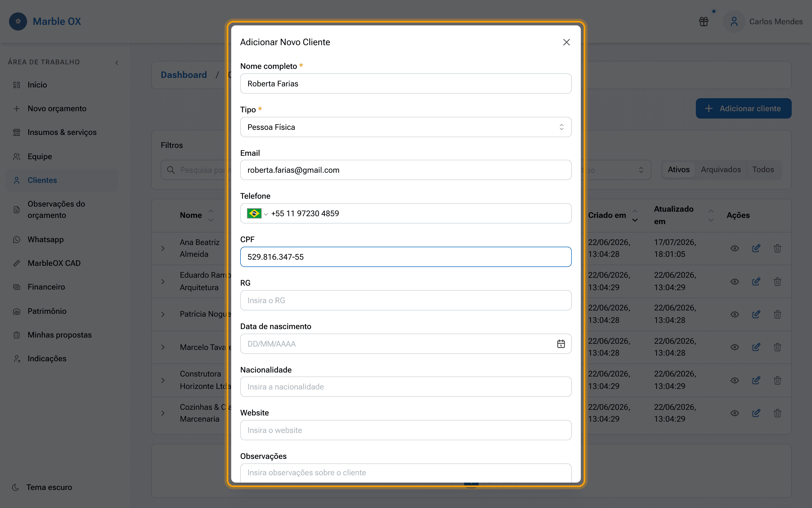Open Equipe in the sidebar

pyautogui.click(x=62, y=156)
